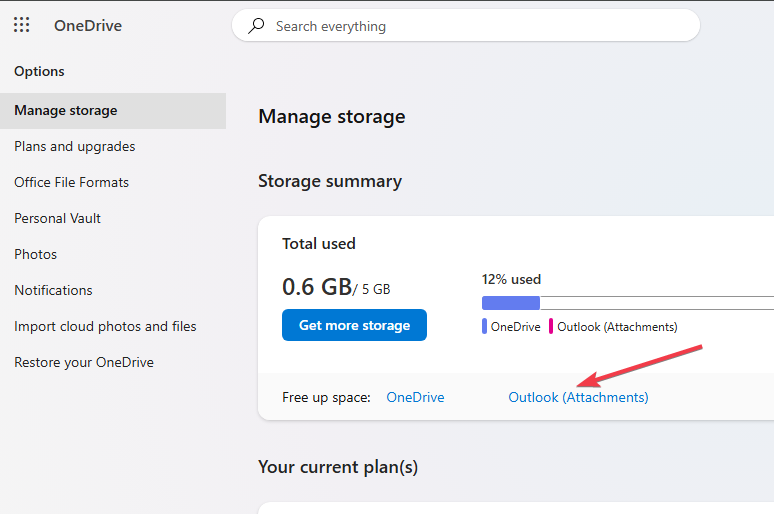Viewport: 774px width, 514px height.
Task: Click the / 5 GB quota text
Action: (x=372, y=289)
